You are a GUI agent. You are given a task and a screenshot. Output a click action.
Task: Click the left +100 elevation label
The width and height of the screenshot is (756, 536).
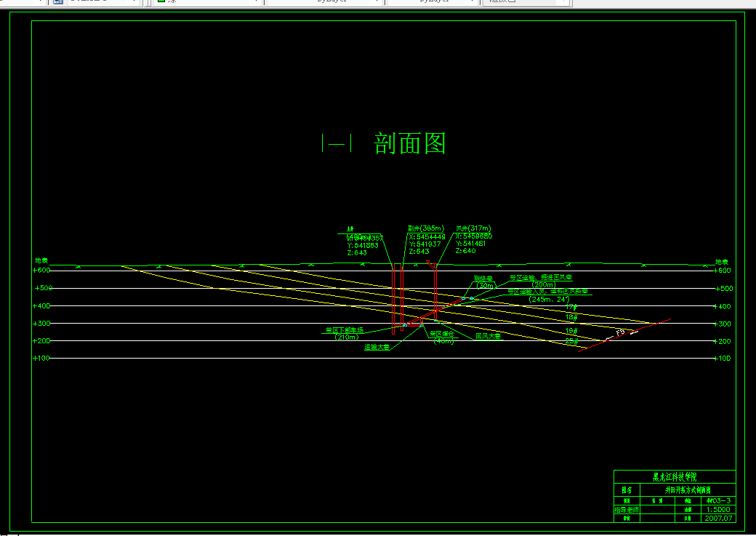[41, 358]
